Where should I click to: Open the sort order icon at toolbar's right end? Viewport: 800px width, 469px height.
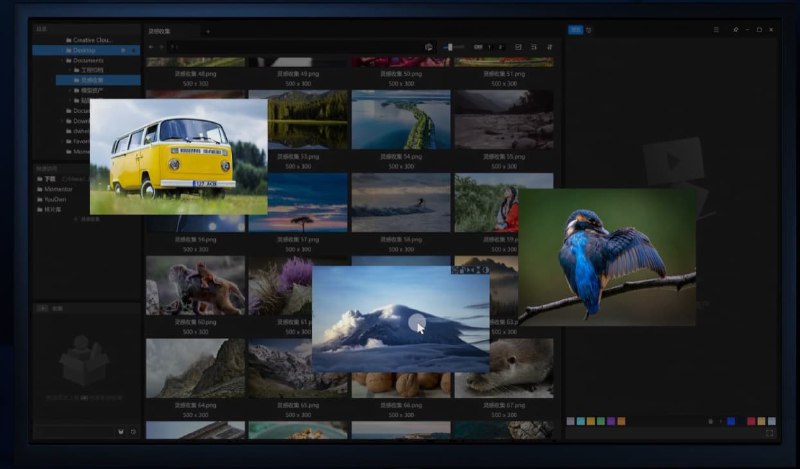click(549, 47)
